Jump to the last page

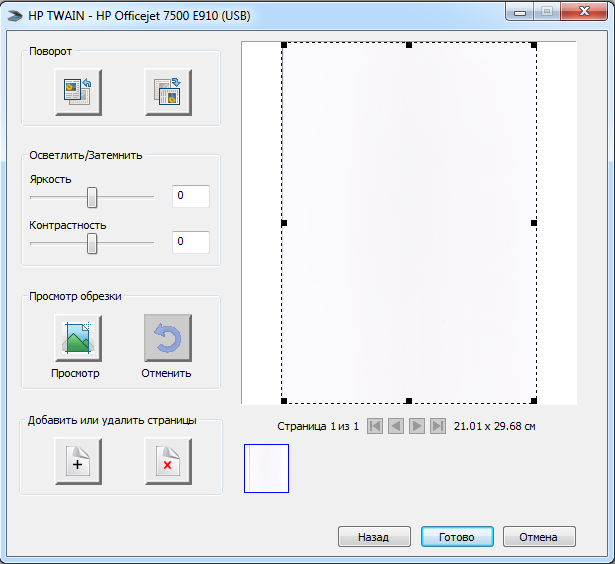tap(438, 426)
